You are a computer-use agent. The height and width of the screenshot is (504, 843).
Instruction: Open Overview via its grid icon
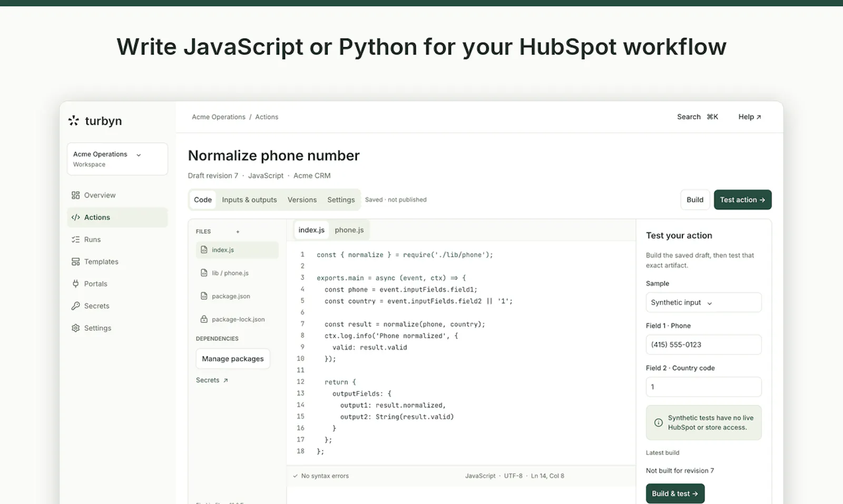coord(75,195)
